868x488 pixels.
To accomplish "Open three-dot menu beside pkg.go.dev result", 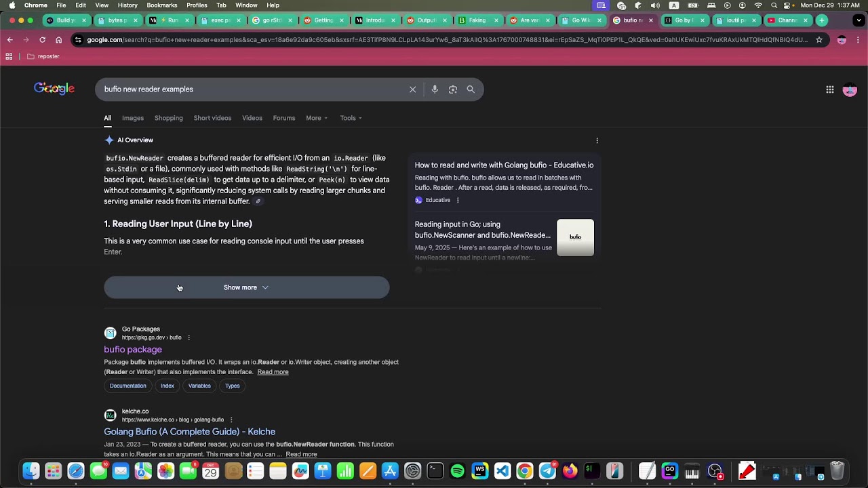I will click(189, 338).
